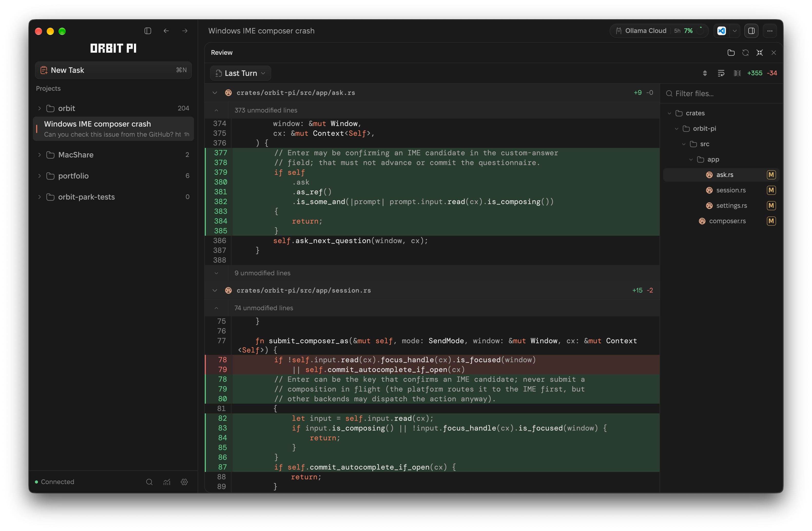Click the New Task button

point(113,70)
